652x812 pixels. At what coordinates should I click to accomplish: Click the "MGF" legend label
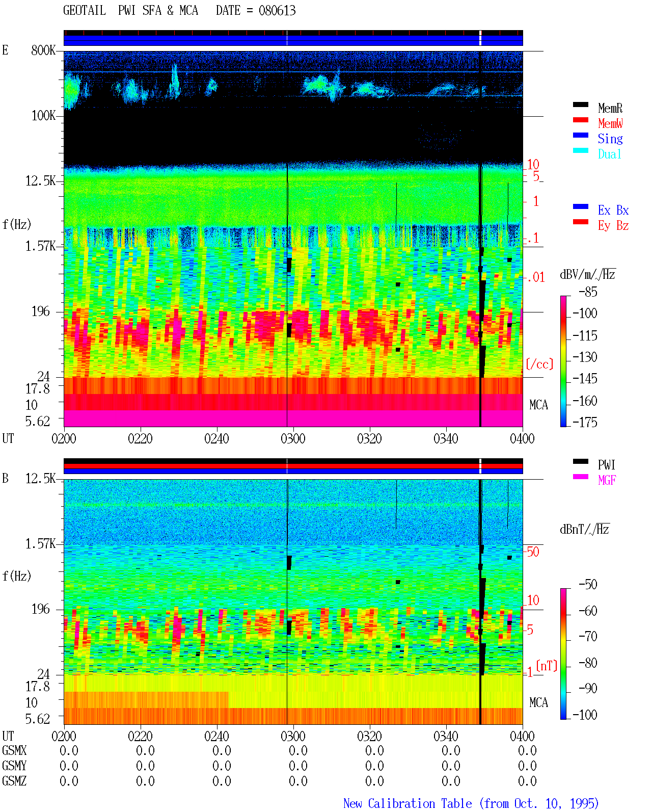tap(607, 480)
